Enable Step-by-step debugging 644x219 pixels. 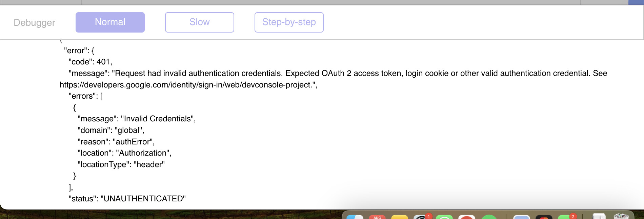pos(289,22)
